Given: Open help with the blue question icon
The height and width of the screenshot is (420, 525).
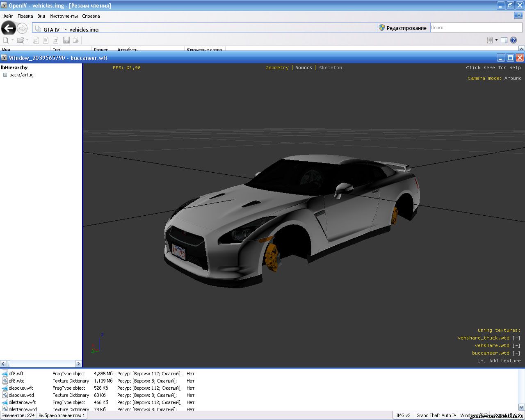Looking at the screenshot, I should (x=514, y=40).
